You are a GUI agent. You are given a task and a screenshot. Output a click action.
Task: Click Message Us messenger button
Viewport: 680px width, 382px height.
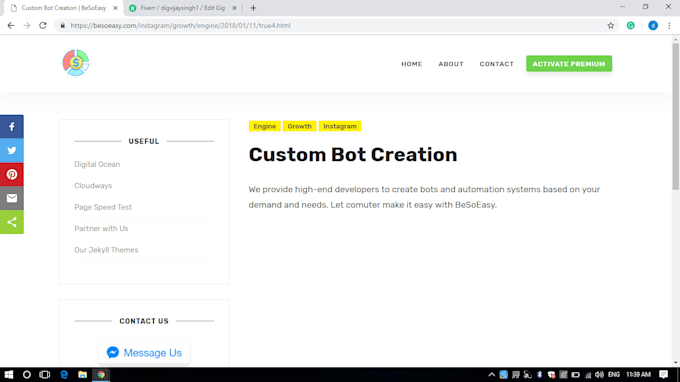coord(144,353)
